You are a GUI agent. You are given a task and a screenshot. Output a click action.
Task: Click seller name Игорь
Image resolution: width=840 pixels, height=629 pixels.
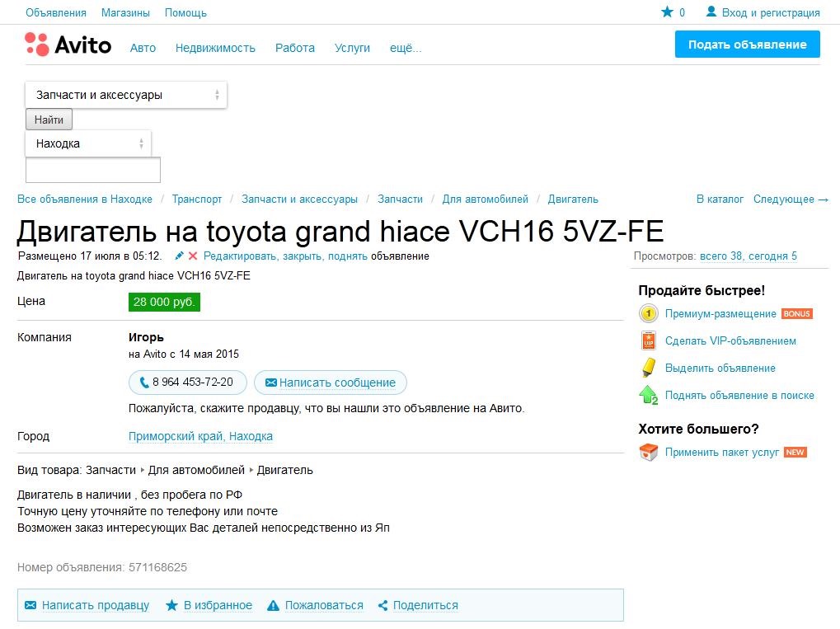(146, 337)
